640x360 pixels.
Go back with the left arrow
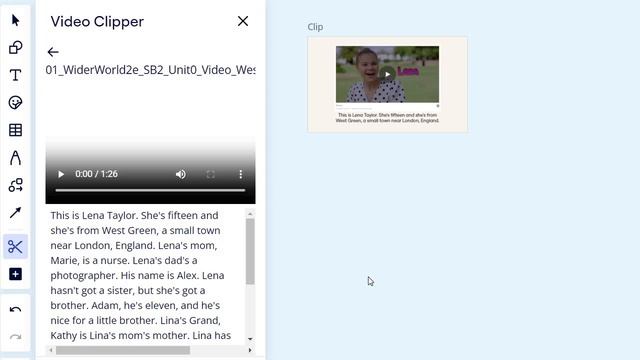(53, 52)
